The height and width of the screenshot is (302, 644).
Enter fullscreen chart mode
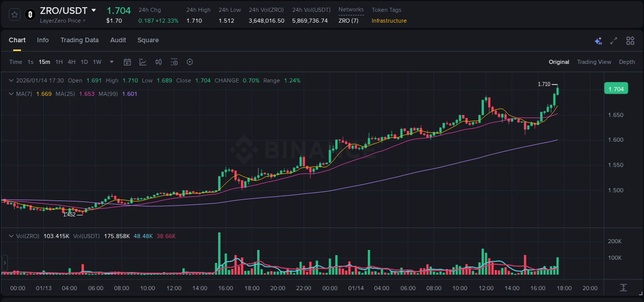click(x=613, y=40)
